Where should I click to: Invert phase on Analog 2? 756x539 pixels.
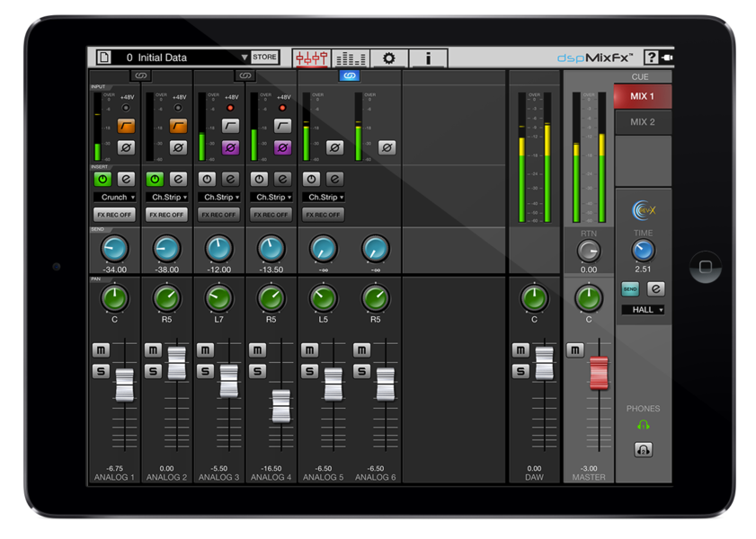click(178, 147)
